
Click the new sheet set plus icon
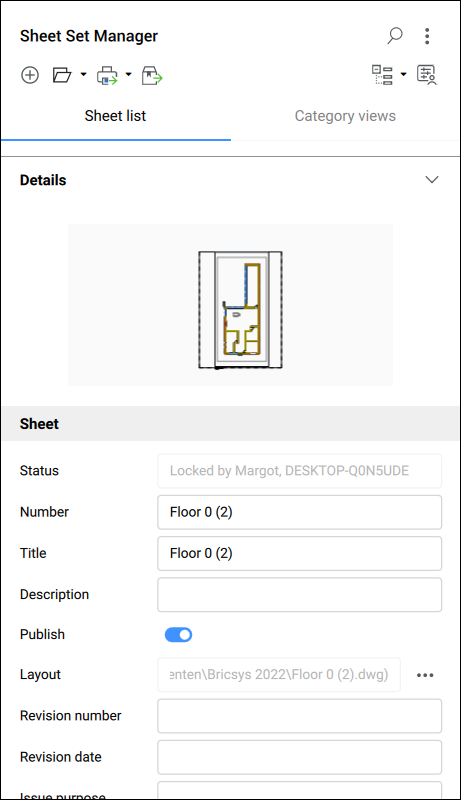click(x=30, y=75)
